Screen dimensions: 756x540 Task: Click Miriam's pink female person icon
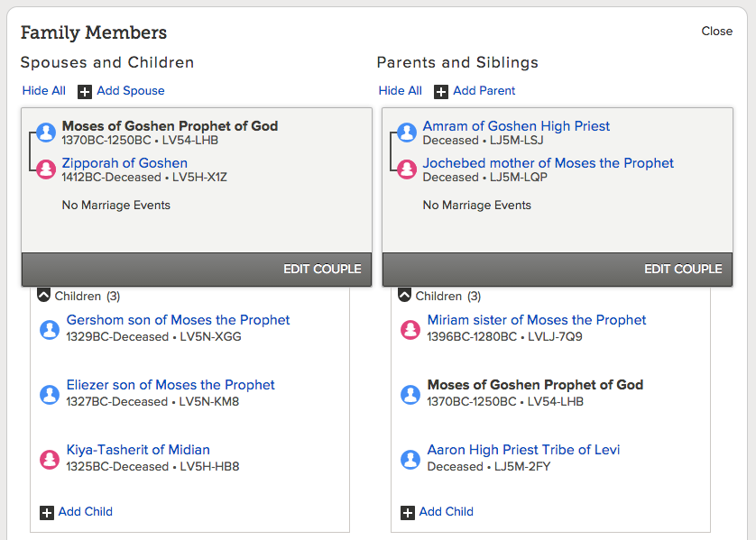click(x=410, y=330)
